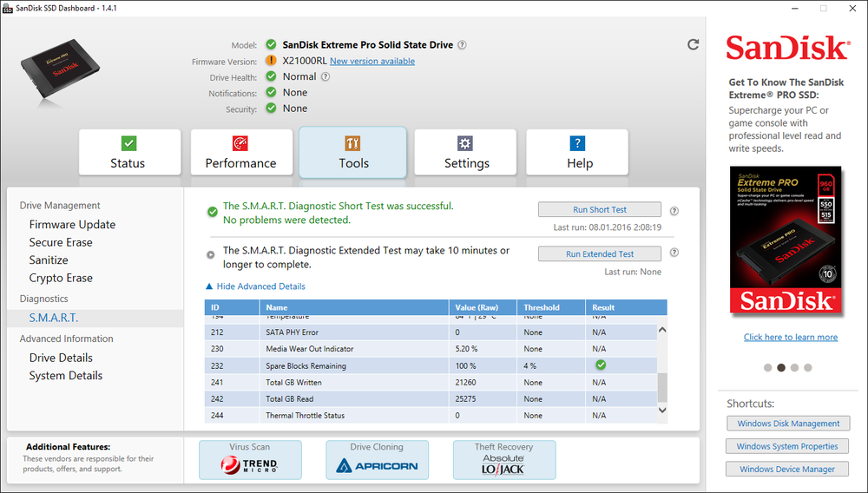Click the refresh icon near drive info

693,44
